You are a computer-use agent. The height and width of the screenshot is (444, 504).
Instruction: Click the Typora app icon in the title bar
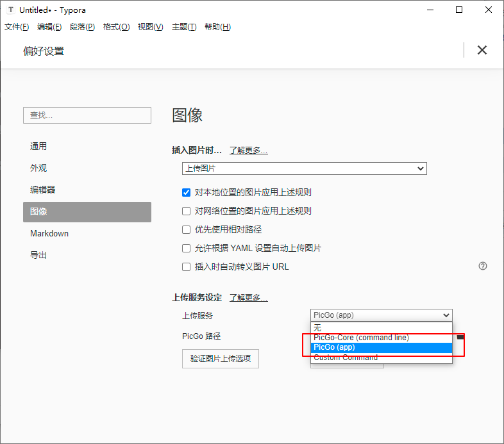(10, 10)
